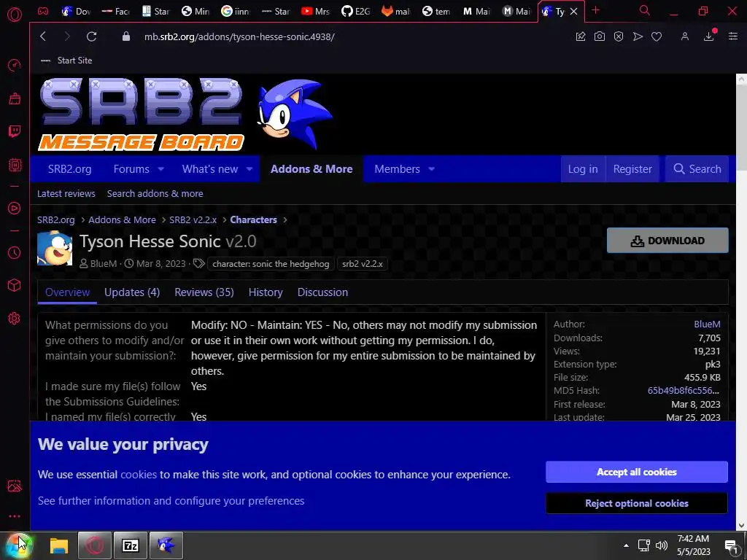
Task: Accept all cookies
Action: click(x=636, y=472)
